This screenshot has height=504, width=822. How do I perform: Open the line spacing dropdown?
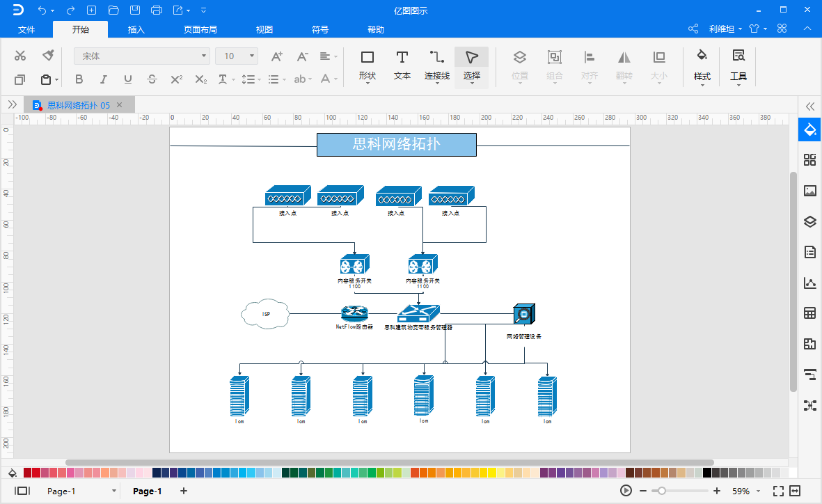click(x=251, y=79)
